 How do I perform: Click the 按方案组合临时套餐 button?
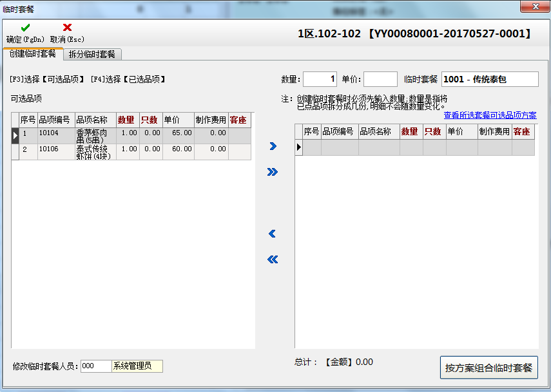[x=488, y=368]
